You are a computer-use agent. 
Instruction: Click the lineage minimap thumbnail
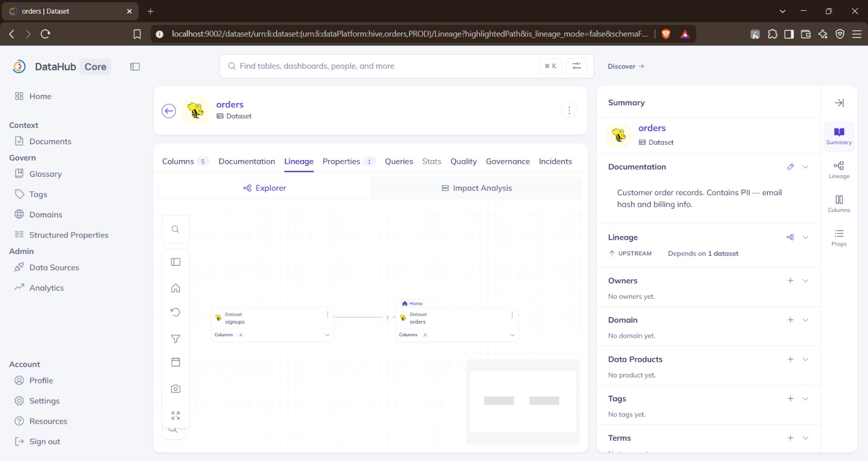point(523,401)
